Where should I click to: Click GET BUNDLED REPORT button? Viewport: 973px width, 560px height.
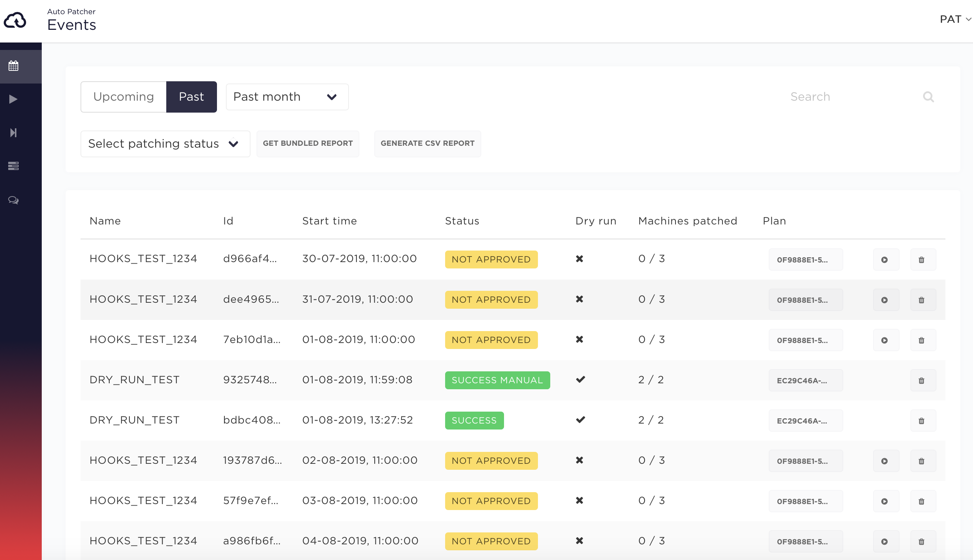[308, 144]
